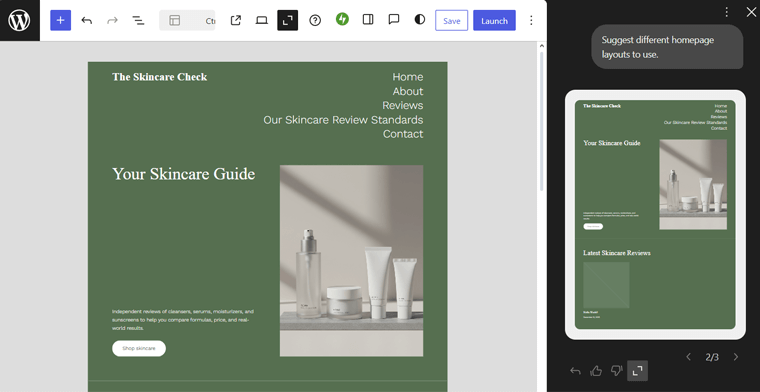Select the 'Suggest different homepage layouts' message
This screenshot has width=760, height=392.
tap(667, 47)
